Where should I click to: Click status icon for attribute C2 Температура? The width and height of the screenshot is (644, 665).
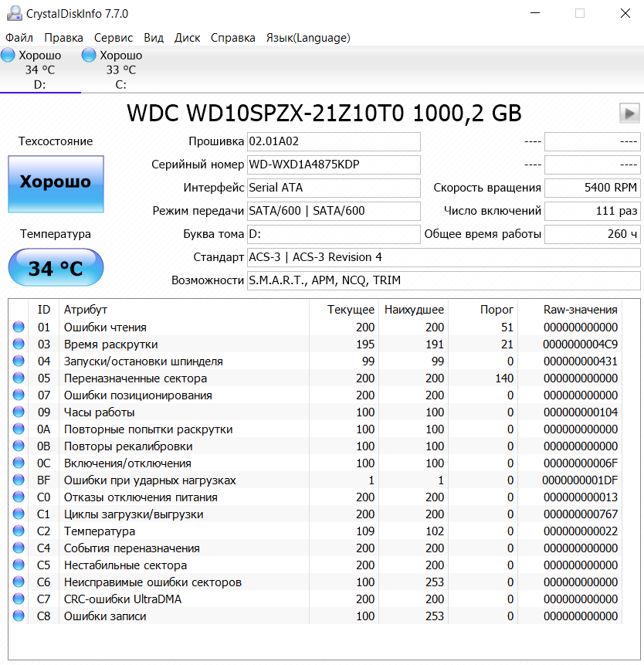(x=19, y=531)
